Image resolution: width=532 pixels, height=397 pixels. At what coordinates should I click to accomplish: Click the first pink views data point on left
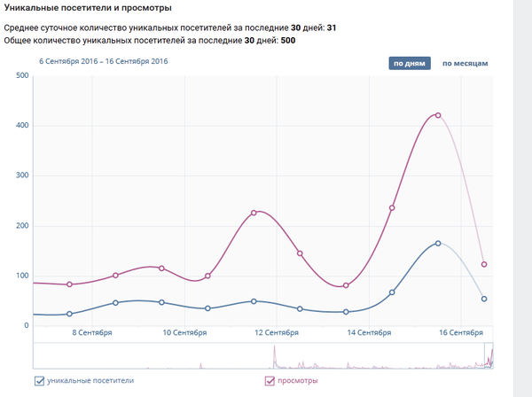point(69,284)
